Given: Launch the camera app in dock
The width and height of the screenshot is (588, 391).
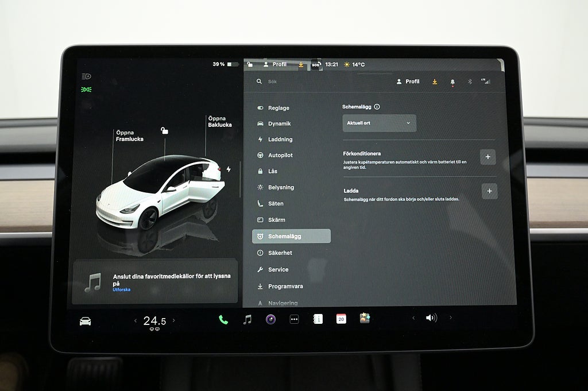Looking at the screenshot, I should click(x=270, y=319).
